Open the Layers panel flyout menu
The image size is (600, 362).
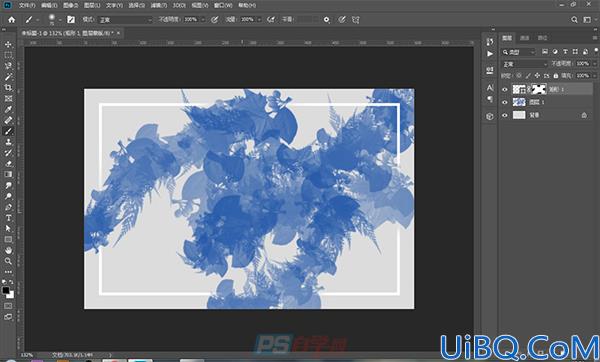(595, 38)
